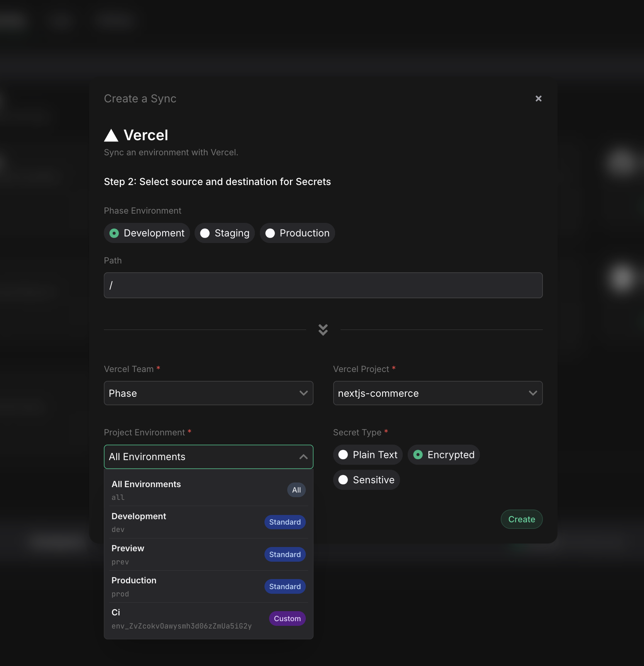Click the Create button
This screenshot has width=644, height=666.
522,519
